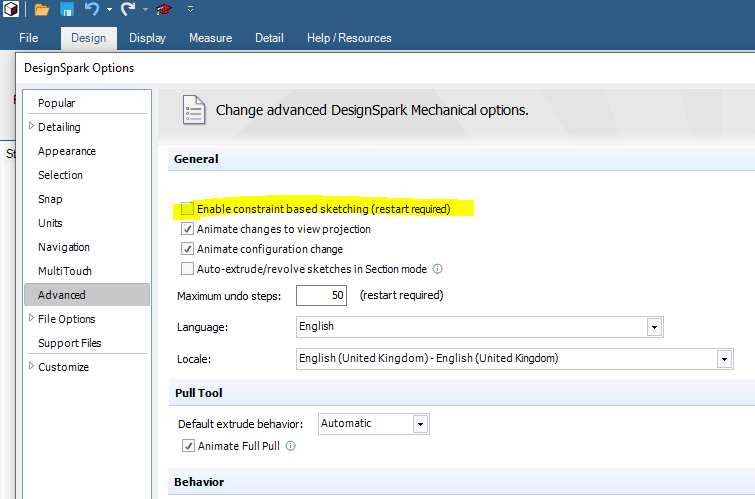This screenshot has width=755, height=499.
Task: Switch to the Display tab
Action: click(x=147, y=38)
